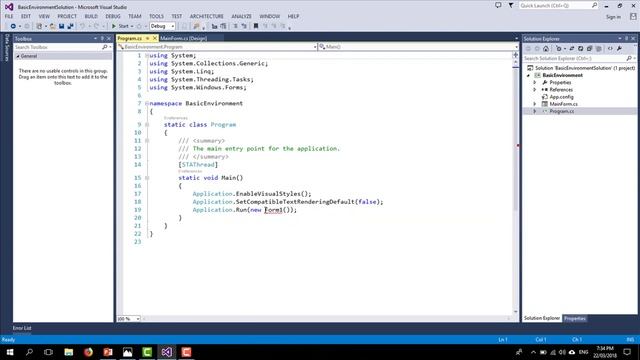The width and height of the screenshot is (640, 360).
Task: Click the feedback speech bubble icon
Action: click(x=498, y=5)
